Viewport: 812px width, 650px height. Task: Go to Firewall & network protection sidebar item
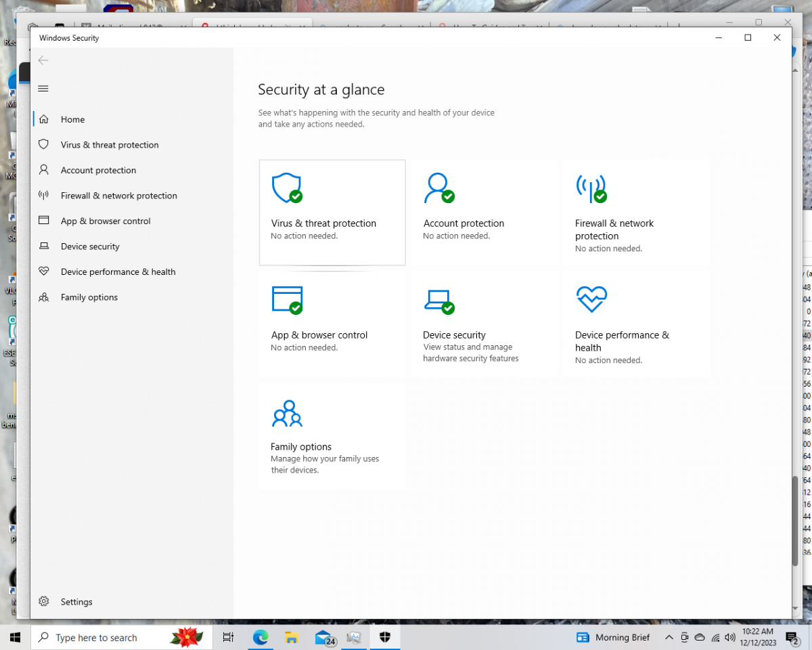pos(132,196)
